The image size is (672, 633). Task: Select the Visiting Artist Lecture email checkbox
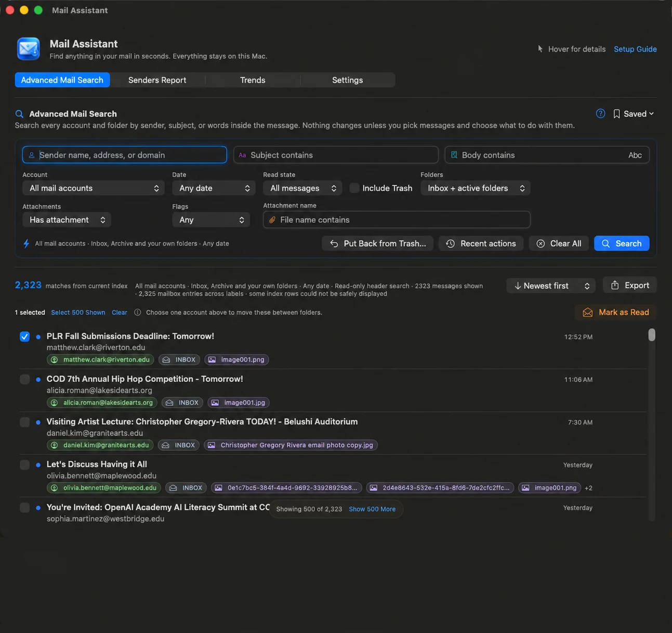24,422
